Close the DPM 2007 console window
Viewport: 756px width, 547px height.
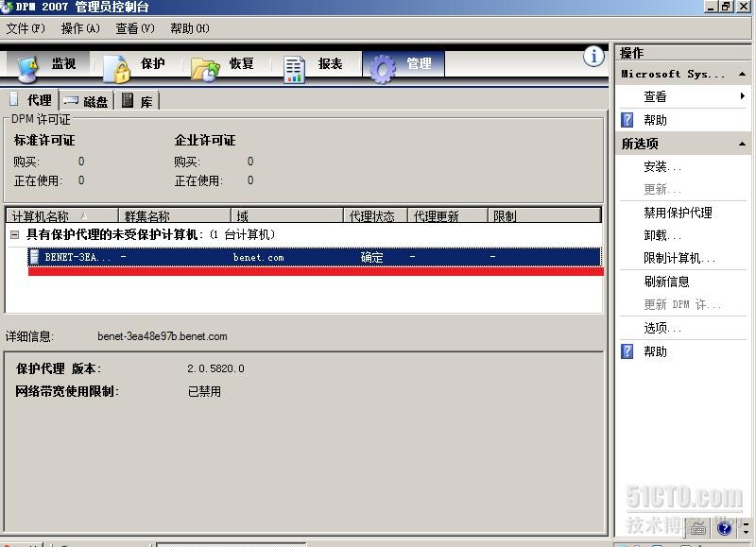point(743,7)
